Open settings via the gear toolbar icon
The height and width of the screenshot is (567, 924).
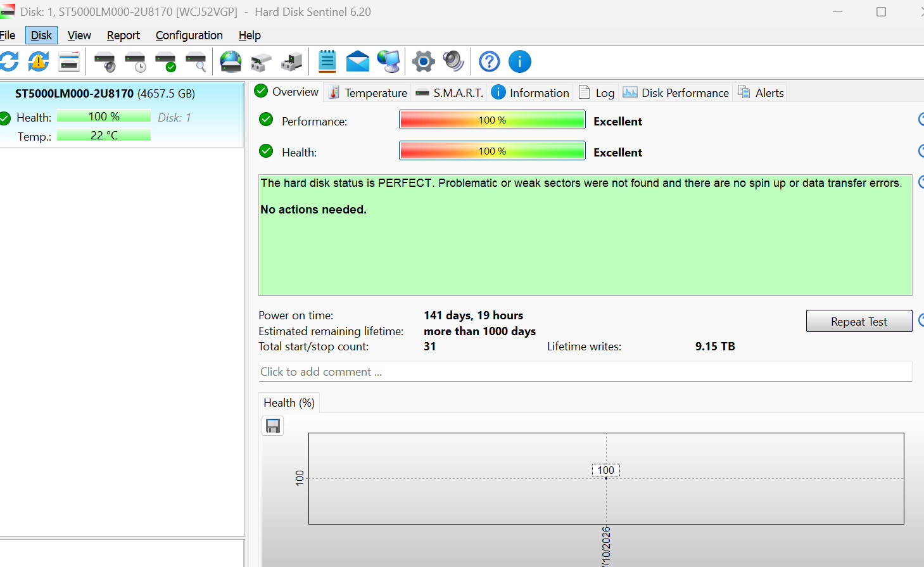(423, 61)
